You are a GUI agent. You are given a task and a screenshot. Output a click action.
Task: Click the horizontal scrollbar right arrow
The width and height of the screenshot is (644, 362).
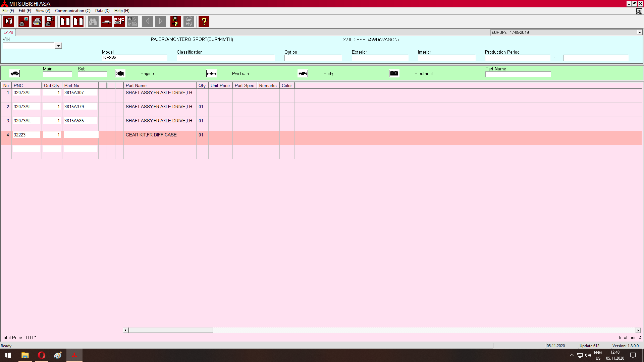click(638, 330)
